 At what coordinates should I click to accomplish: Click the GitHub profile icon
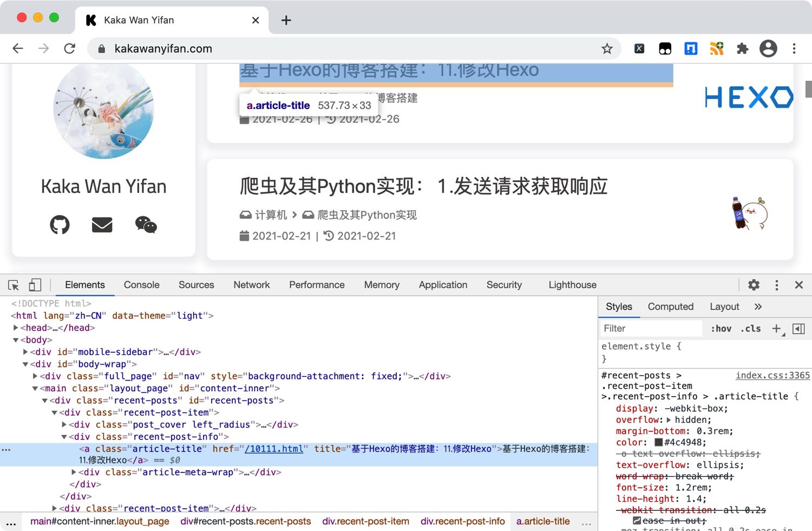(60, 224)
